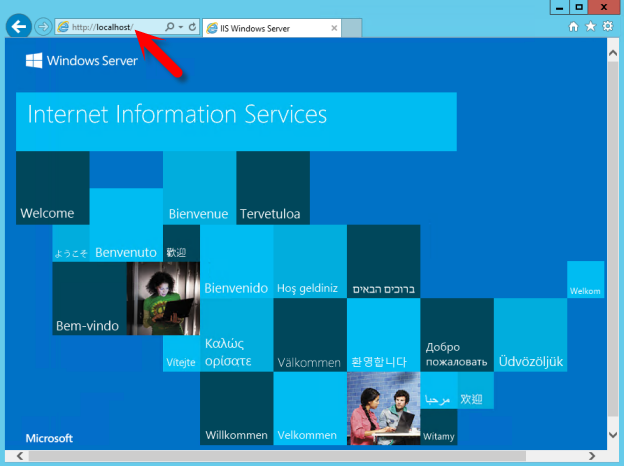Screen dimensions: 624x466
Task: Refresh the localhost page
Action: [x=192, y=28]
